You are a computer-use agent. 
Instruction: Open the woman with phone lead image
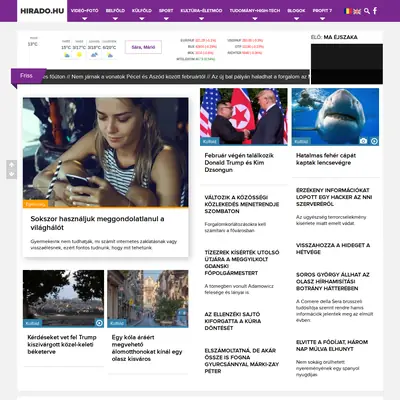[x=106, y=152]
